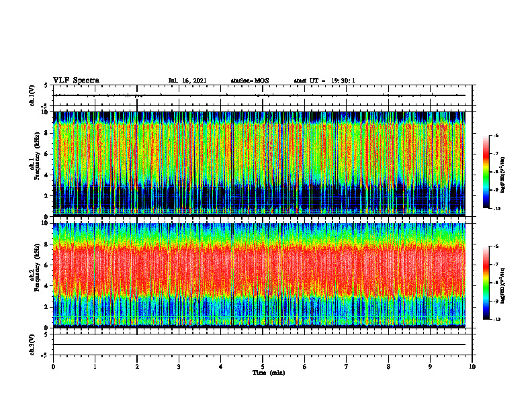Screen dimensions: 532x411
Task: Click the "-8" value on ch.1 colorbar
Action: [x=496, y=172]
